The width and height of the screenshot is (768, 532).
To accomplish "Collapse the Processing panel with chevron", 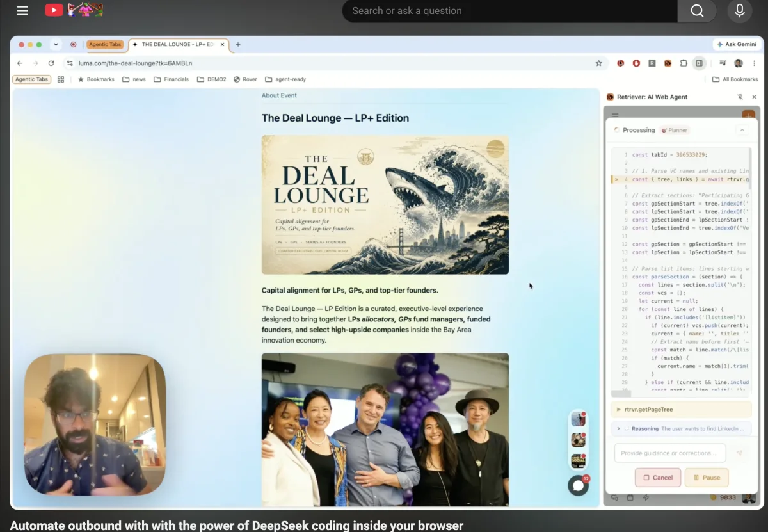I will coord(742,130).
